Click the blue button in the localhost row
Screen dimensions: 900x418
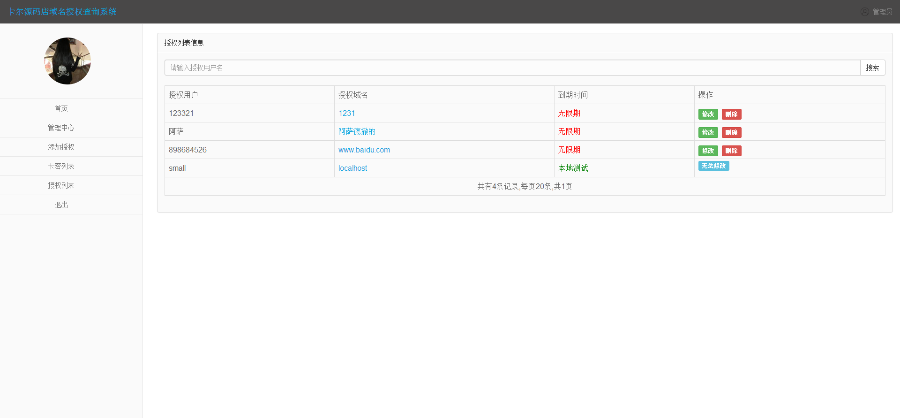[x=713, y=166]
